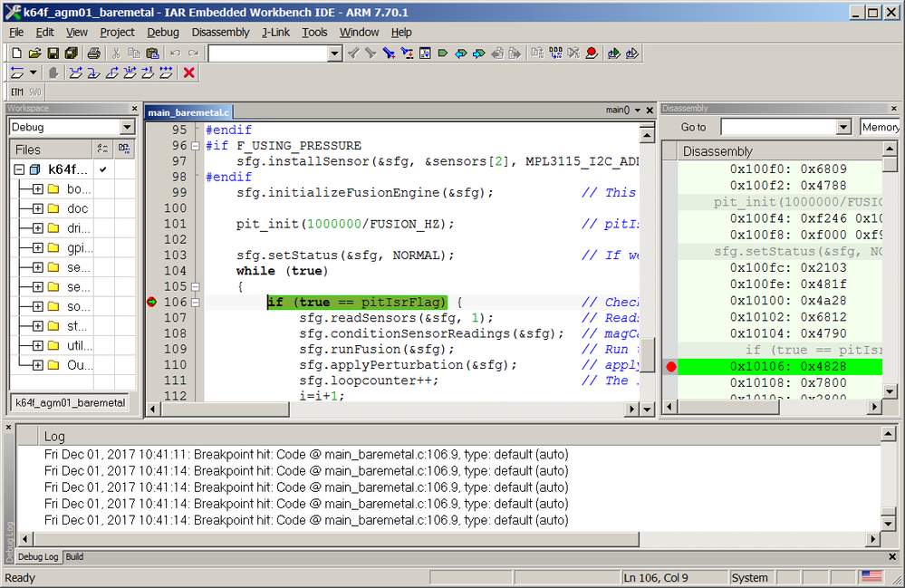Collapse the code fold at line 96
The height and width of the screenshot is (588, 905).
pos(195,146)
